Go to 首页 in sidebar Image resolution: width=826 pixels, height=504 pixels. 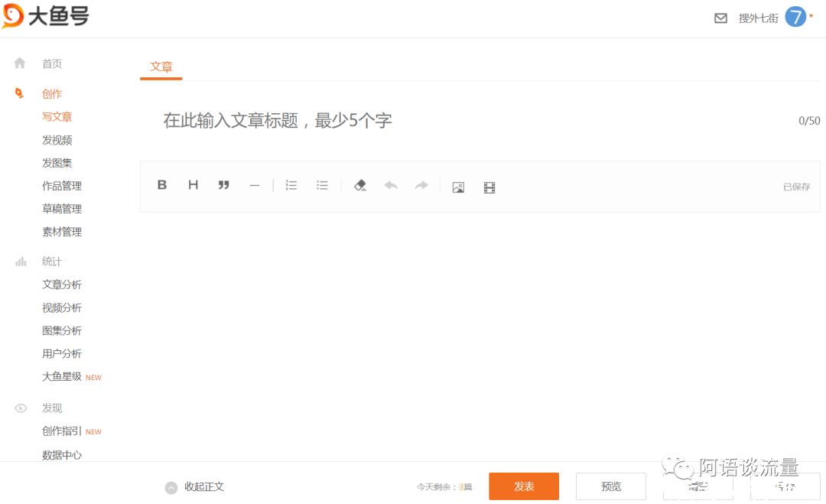pos(52,63)
